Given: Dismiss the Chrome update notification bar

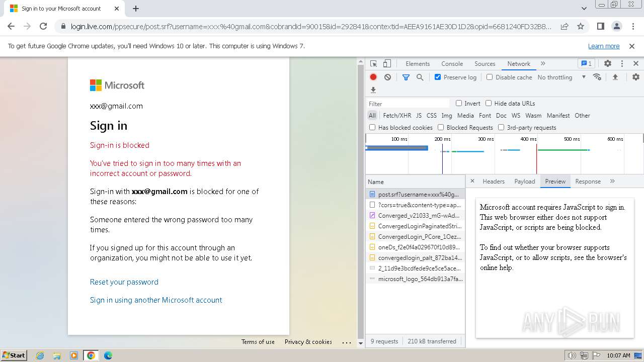Looking at the screenshot, I should [632, 46].
